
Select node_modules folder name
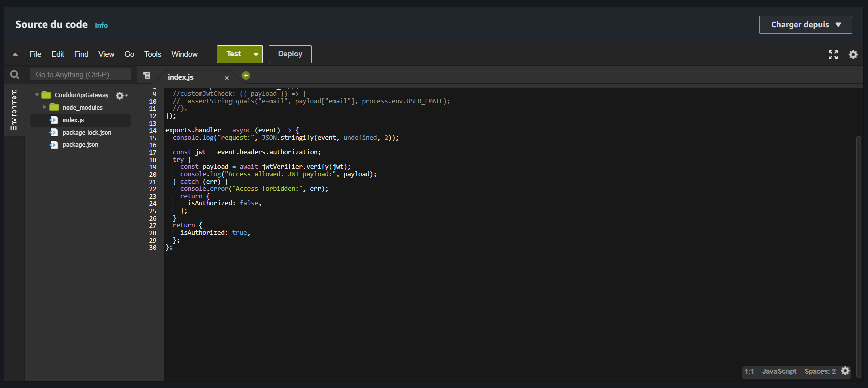82,108
